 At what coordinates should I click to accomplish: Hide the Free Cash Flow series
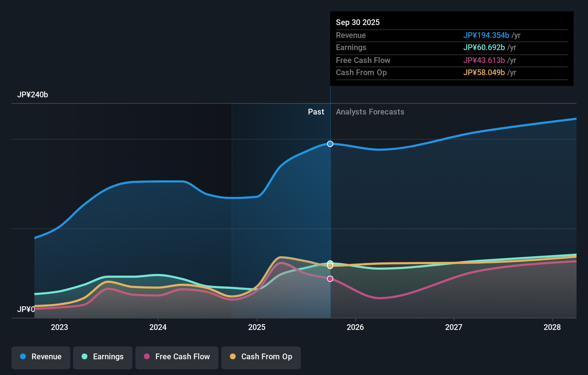pyautogui.click(x=177, y=357)
